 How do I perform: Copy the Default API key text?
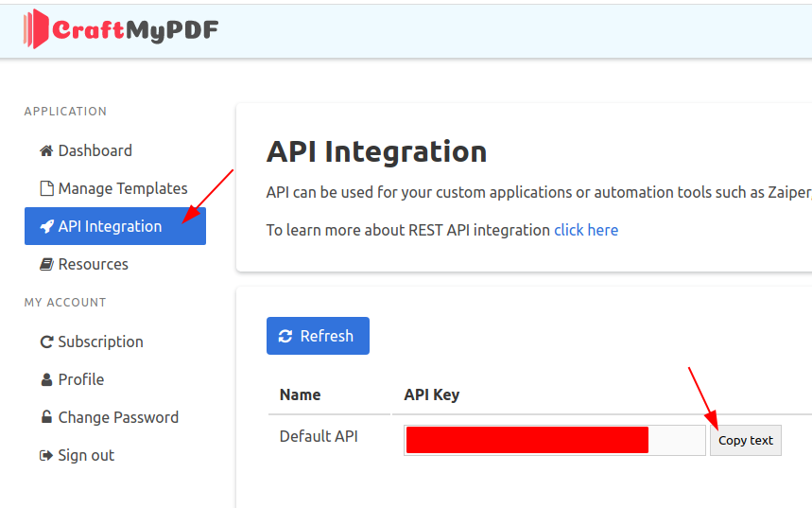[x=745, y=440]
